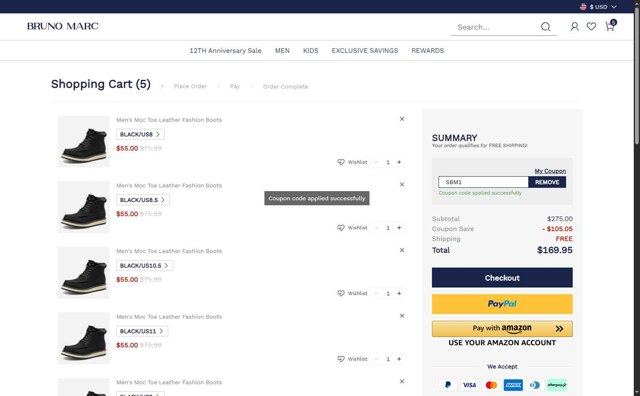Image resolution: width=640 pixels, height=396 pixels.
Task: Open the BLACK/US10.5 size selector
Action: click(x=144, y=266)
